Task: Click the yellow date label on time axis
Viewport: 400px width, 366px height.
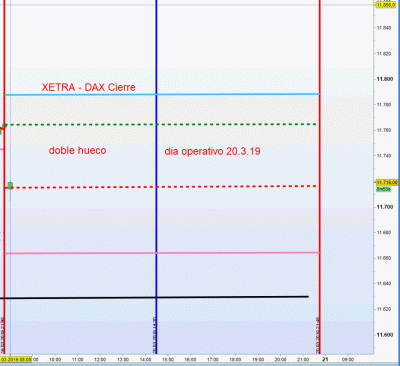Action: (16, 360)
